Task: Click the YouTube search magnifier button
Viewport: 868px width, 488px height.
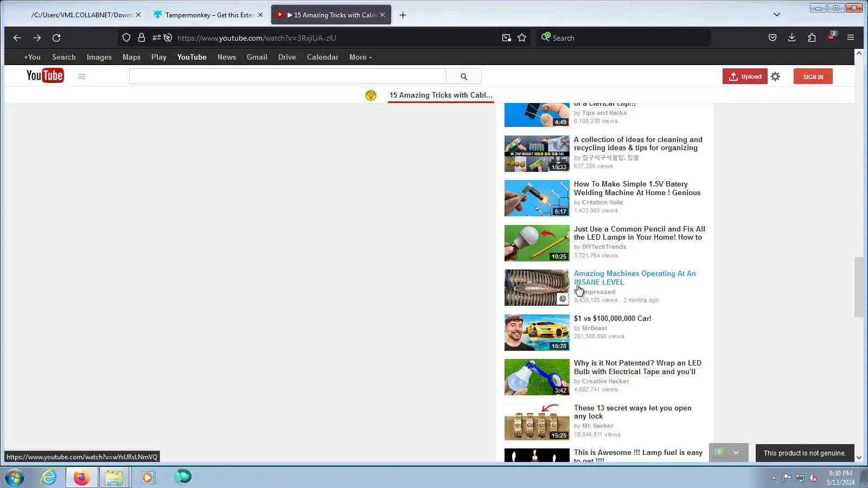Action: pos(464,76)
